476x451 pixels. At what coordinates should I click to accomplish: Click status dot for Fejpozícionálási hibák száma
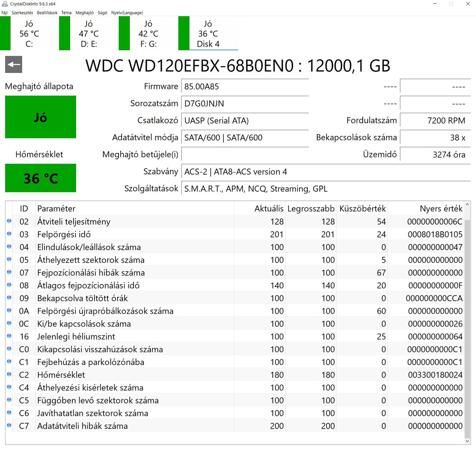coord(9,272)
